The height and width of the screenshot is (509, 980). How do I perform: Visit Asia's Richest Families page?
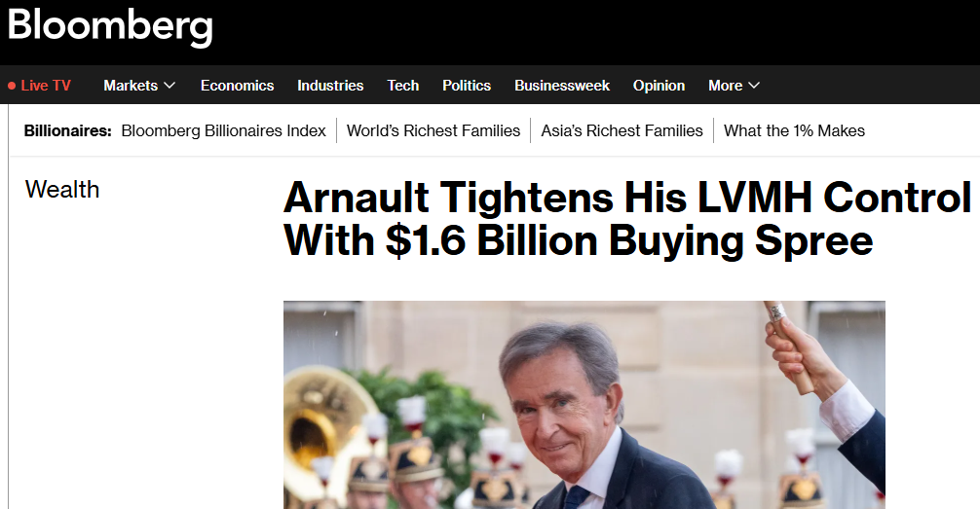point(622,130)
